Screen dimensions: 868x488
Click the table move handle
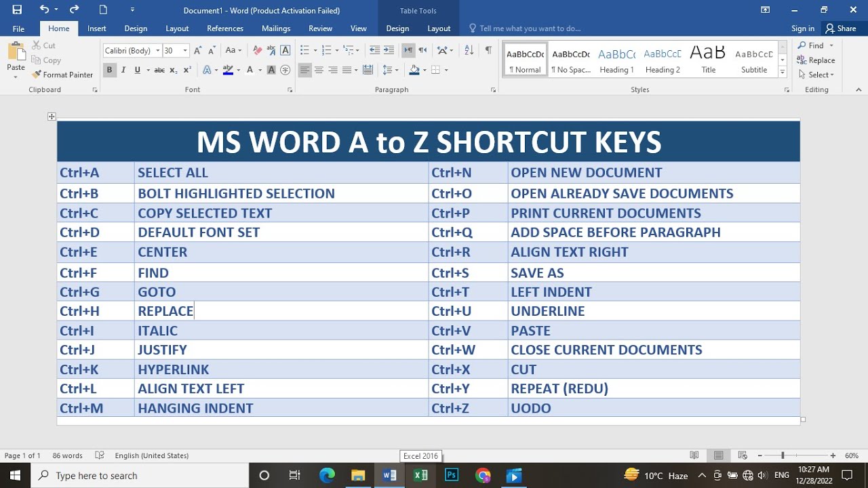click(x=52, y=117)
